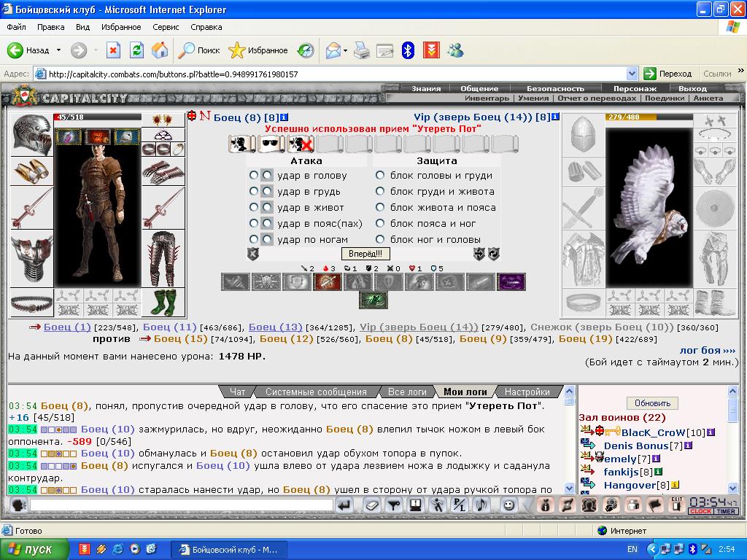Click the пуск Start button
747x560 pixels.
point(34,549)
